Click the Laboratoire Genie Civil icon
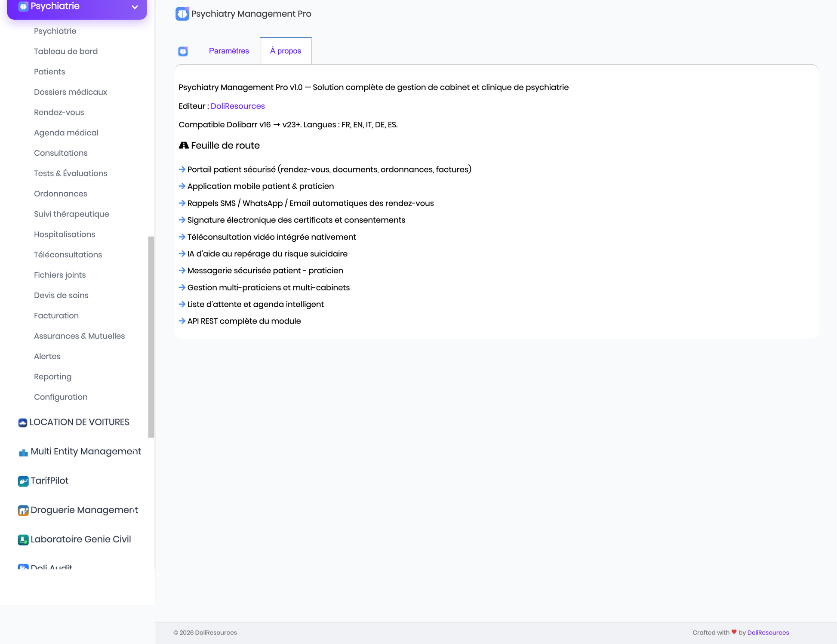Screen dimensions: 837x644 (23, 539)
